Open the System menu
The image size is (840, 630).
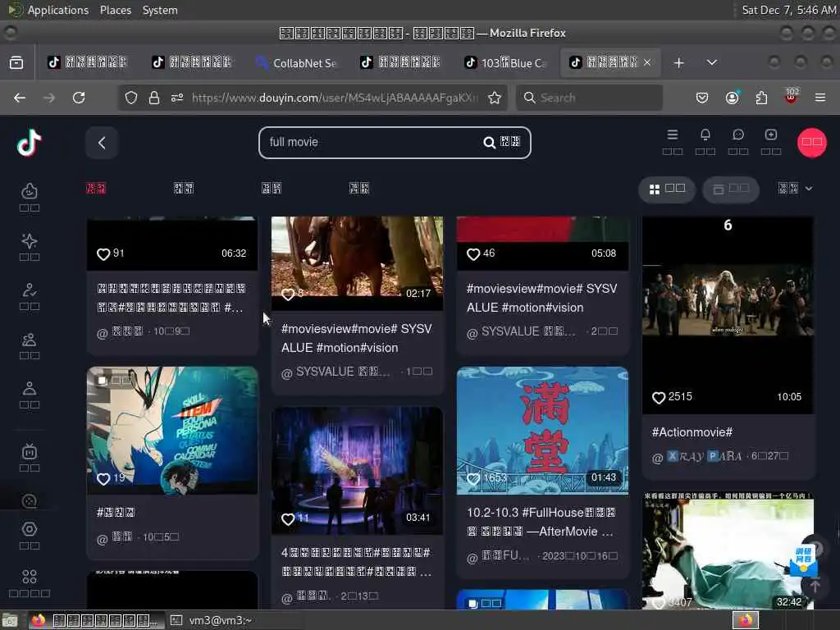click(160, 10)
